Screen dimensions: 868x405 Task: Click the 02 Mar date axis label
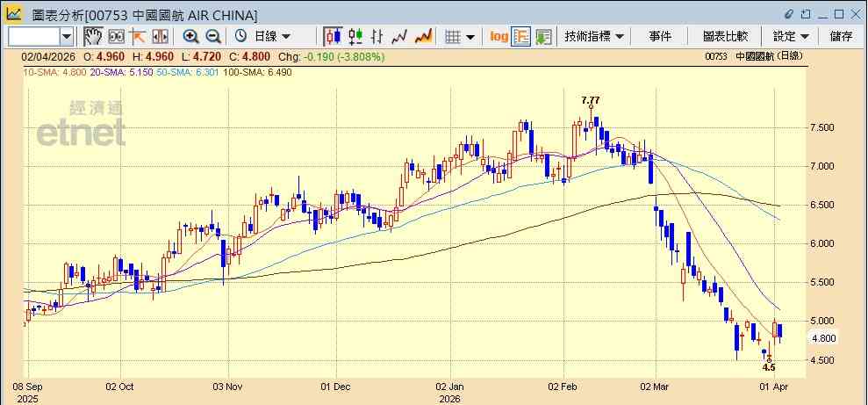tap(656, 387)
